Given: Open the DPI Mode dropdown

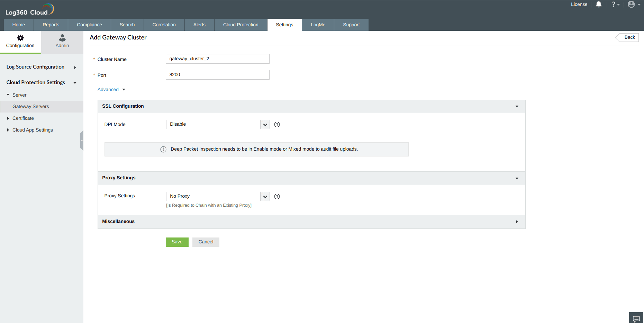Looking at the screenshot, I should point(265,124).
